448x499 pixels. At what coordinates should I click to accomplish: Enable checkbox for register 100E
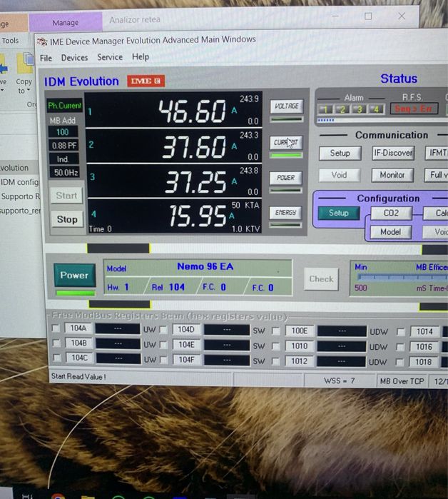[x=276, y=331]
